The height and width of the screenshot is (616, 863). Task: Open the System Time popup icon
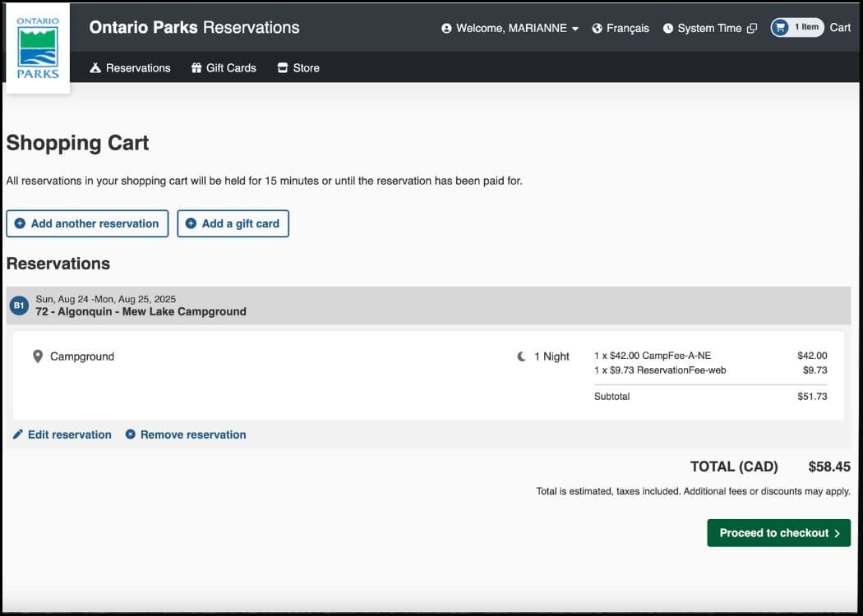point(752,28)
